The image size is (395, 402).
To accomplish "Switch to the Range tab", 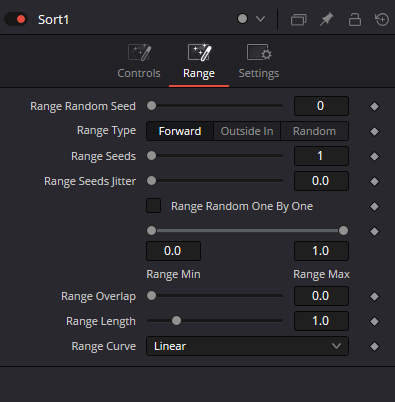I will (x=199, y=61).
